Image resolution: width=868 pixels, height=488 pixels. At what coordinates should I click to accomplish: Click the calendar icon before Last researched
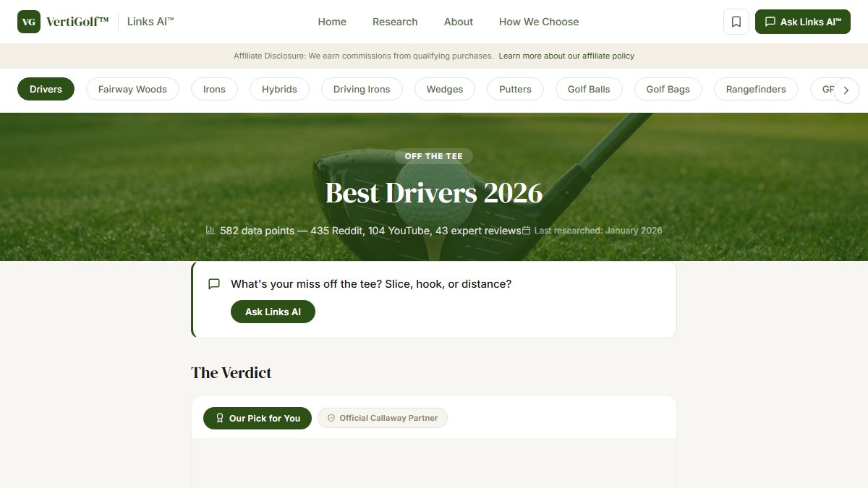527,230
